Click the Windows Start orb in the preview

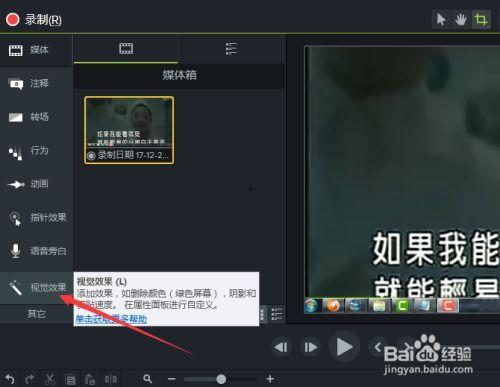[x=311, y=305]
